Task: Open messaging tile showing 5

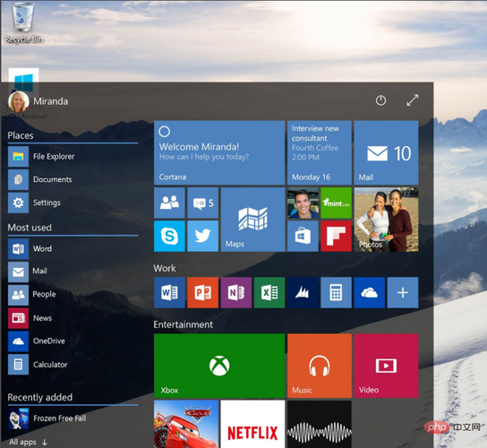Action: click(x=203, y=202)
